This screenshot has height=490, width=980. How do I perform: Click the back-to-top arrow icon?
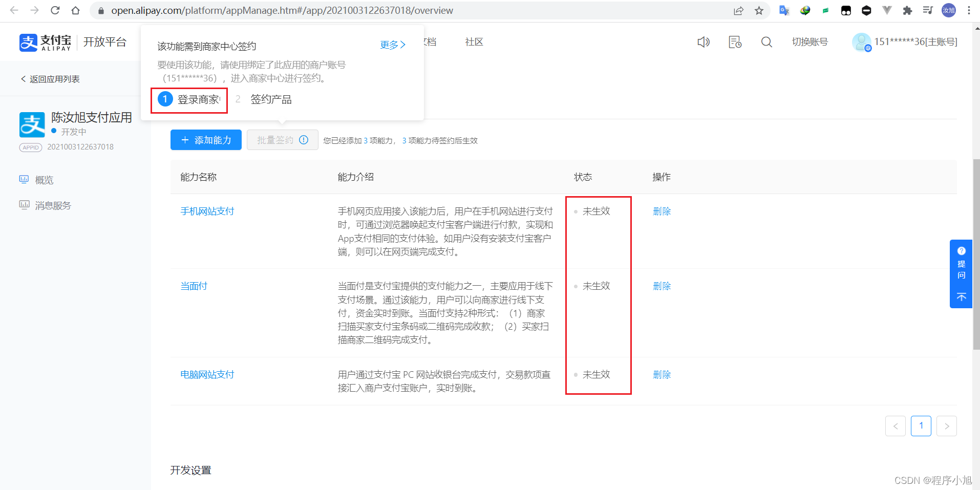pos(961,297)
